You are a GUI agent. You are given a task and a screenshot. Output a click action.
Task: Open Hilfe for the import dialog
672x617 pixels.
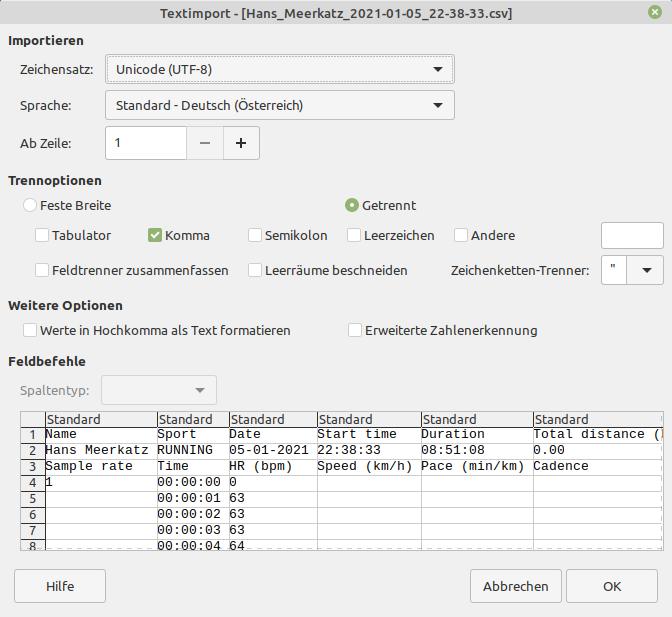pos(60,586)
